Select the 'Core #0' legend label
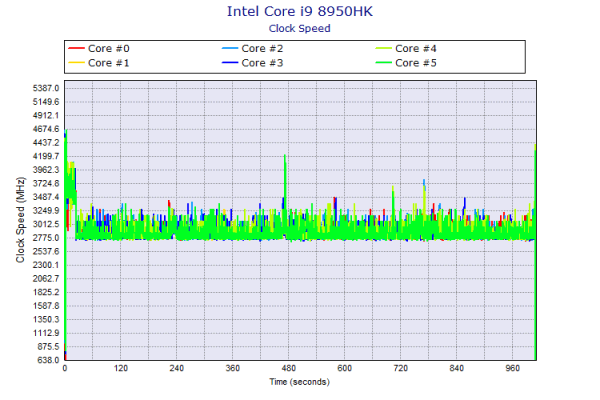Image resolution: width=600 pixels, height=400 pixels. tap(109, 49)
